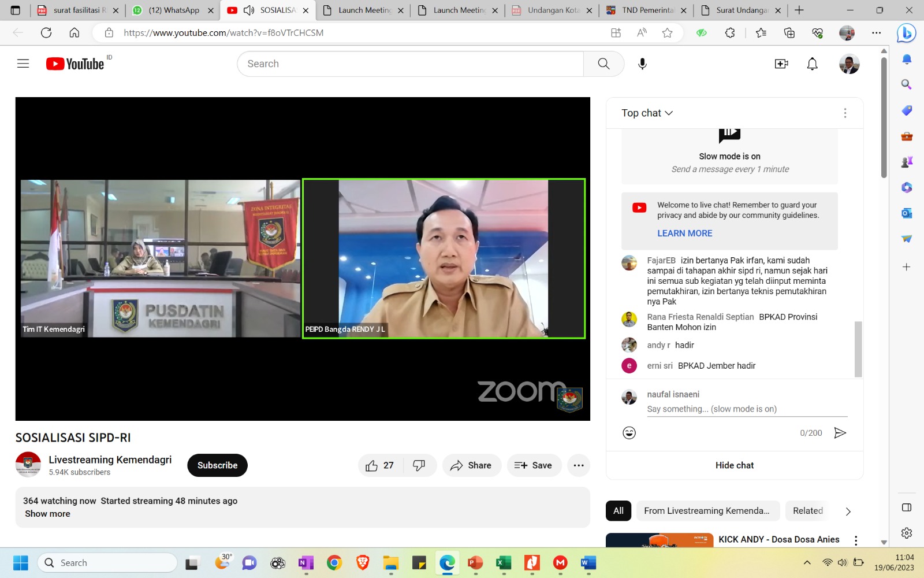Refresh the browser page
This screenshot has width=924, height=578.
coord(46,33)
